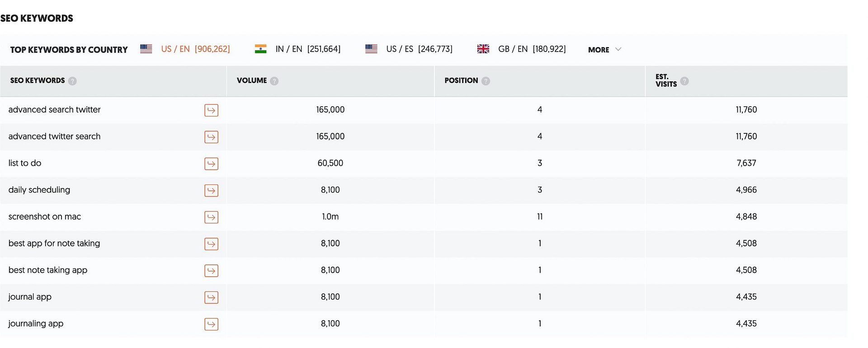Click the Est. Visits help icon
The height and width of the screenshot is (348, 868).
click(684, 81)
